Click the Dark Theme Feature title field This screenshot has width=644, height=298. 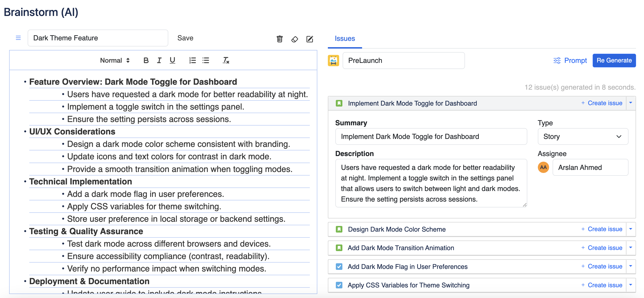tap(98, 38)
